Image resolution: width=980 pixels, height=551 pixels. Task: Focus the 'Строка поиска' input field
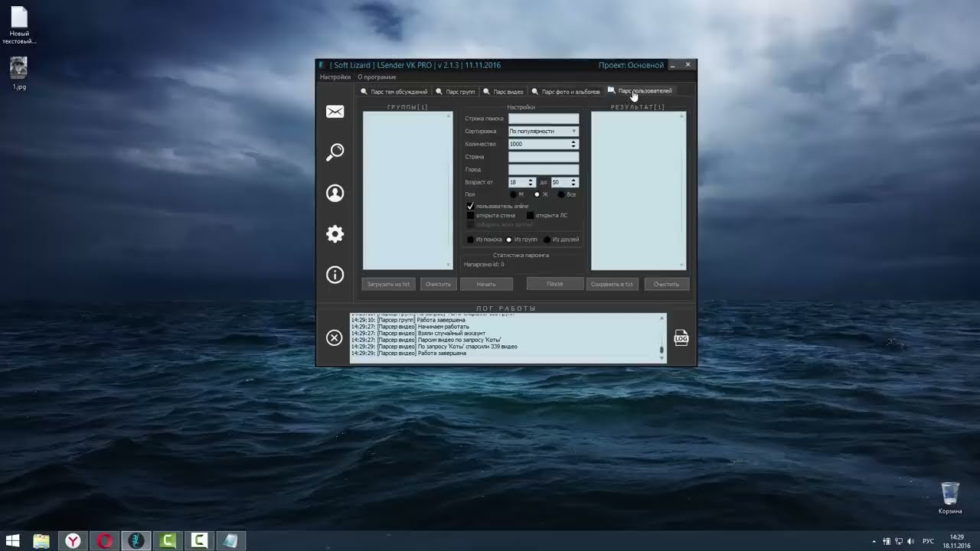(x=544, y=119)
